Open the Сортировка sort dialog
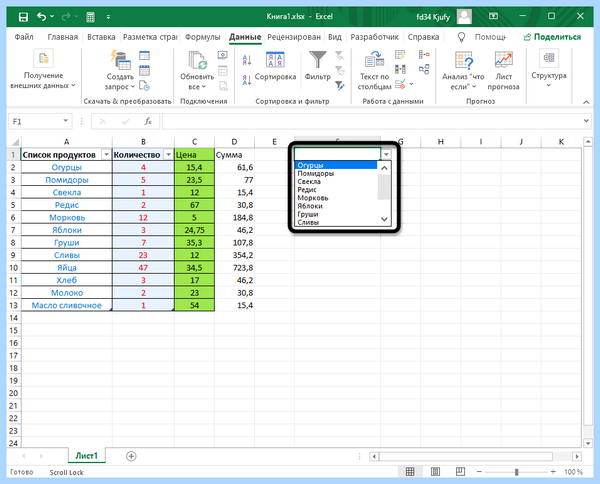The width and height of the screenshot is (600, 484). tap(276, 66)
